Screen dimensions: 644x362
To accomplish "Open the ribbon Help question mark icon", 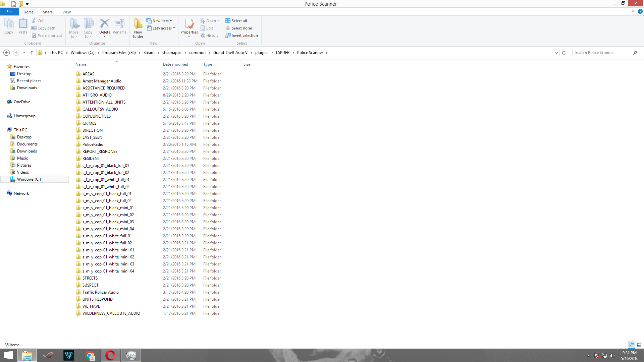I will (640, 11).
